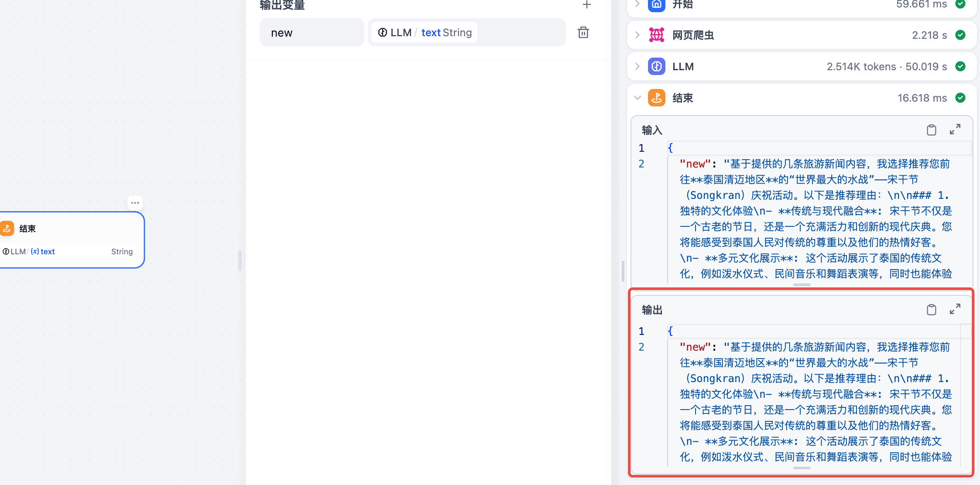980x485 pixels.
Task: Expand the 网页爬虫 step details
Action: [x=637, y=35]
